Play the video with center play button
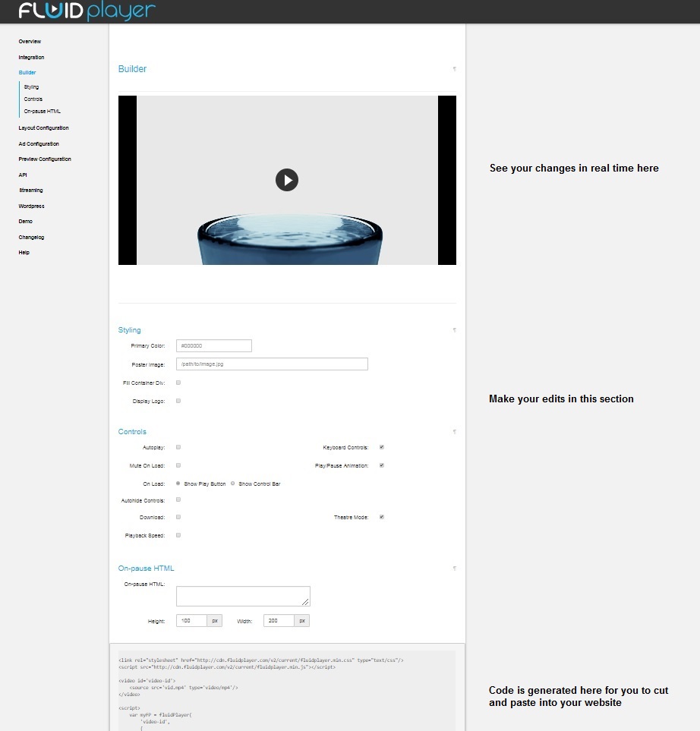Screen dimensions: 700x731 (x=287, y=180)
